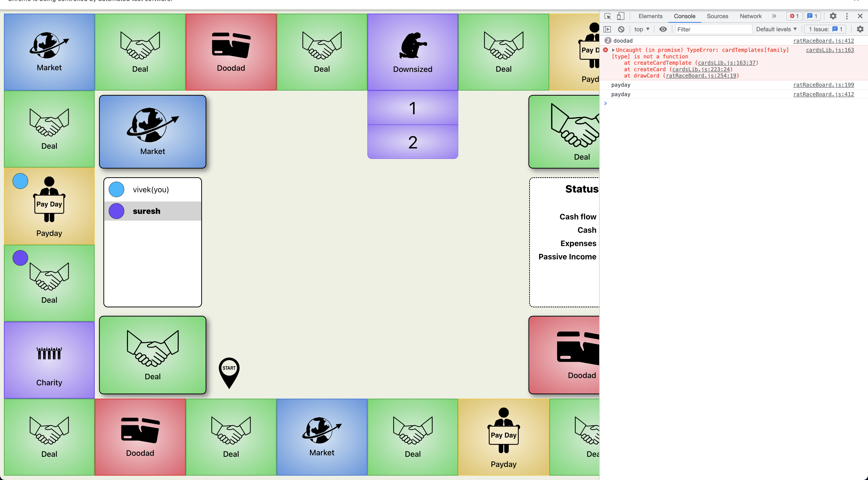Select downsized dice number 2 button
Screen dimensions: 868x480
click(x=412, y=142)
